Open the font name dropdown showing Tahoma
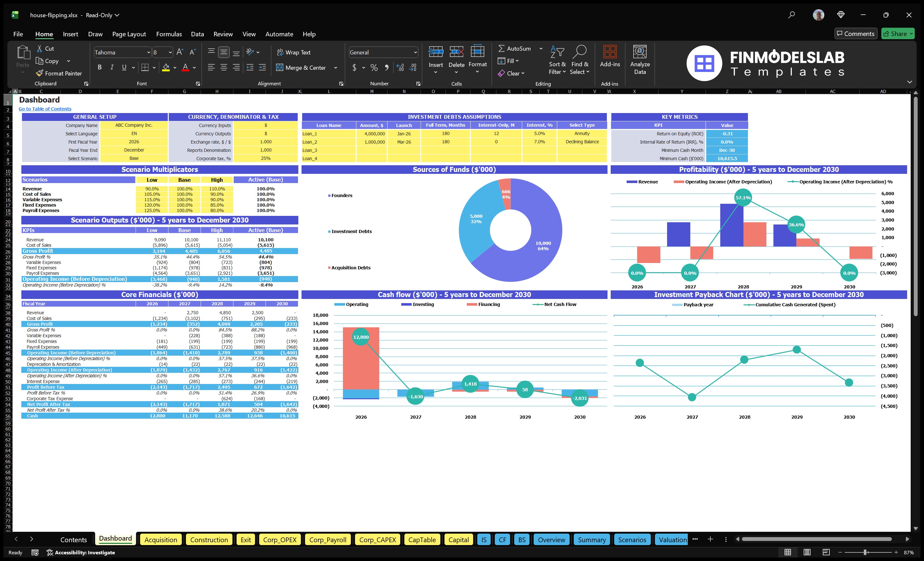924x561 pixels. pyautogui.click(x=149, y=53)
